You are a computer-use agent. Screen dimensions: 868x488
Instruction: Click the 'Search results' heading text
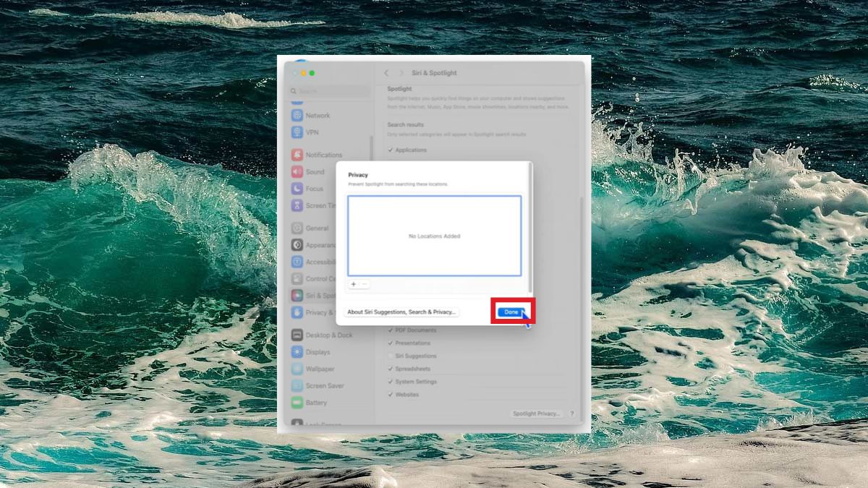(405, 125)
